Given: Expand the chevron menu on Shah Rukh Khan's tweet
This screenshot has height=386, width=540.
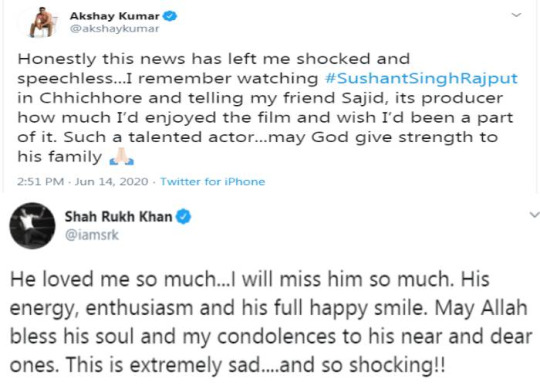Looking at the screenshot, I should [x=534, y=215].
